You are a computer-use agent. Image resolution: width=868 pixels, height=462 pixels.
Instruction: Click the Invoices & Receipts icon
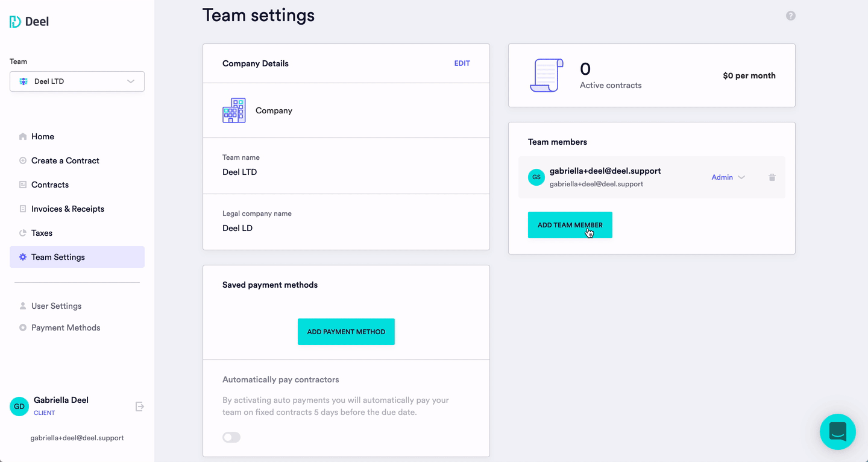(x=23, y=209)
